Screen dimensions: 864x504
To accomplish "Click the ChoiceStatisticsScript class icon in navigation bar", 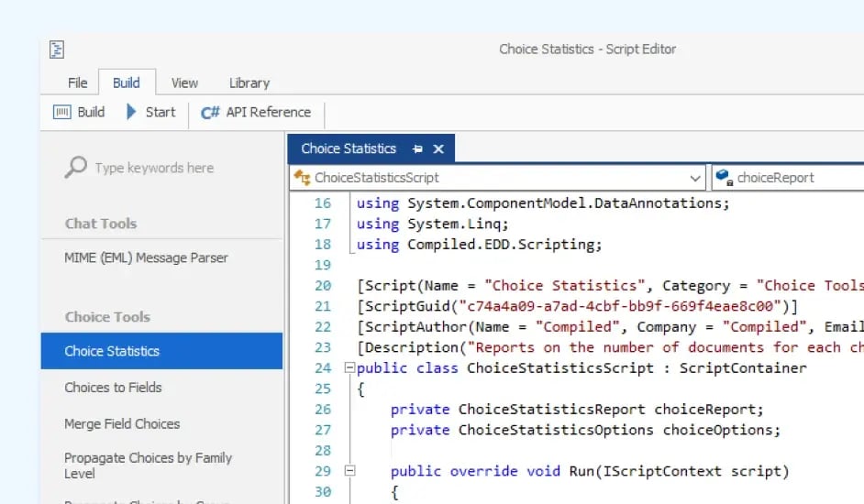I will click(302, 178).
